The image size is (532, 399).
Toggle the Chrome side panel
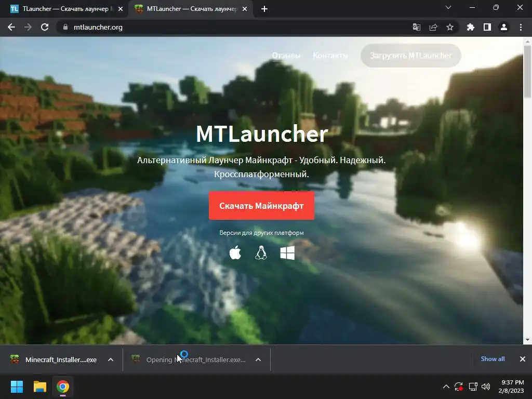pyautogui.click(x=487, y=27)
